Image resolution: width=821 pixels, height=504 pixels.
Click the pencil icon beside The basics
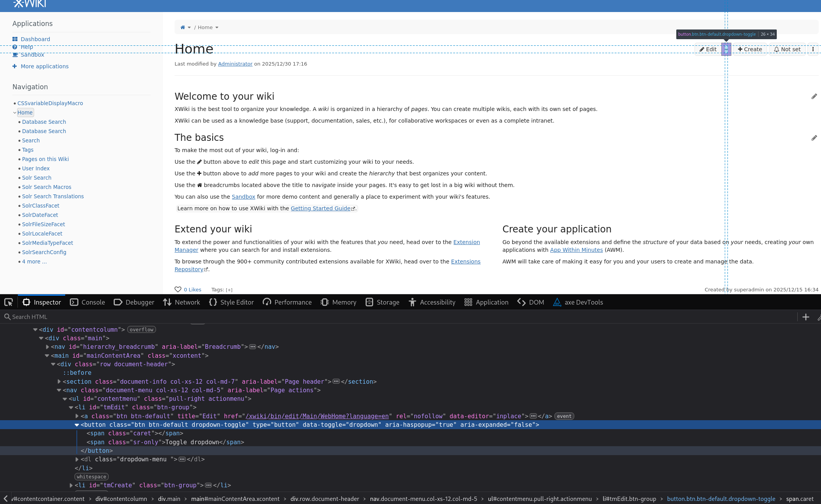(814, 138)
